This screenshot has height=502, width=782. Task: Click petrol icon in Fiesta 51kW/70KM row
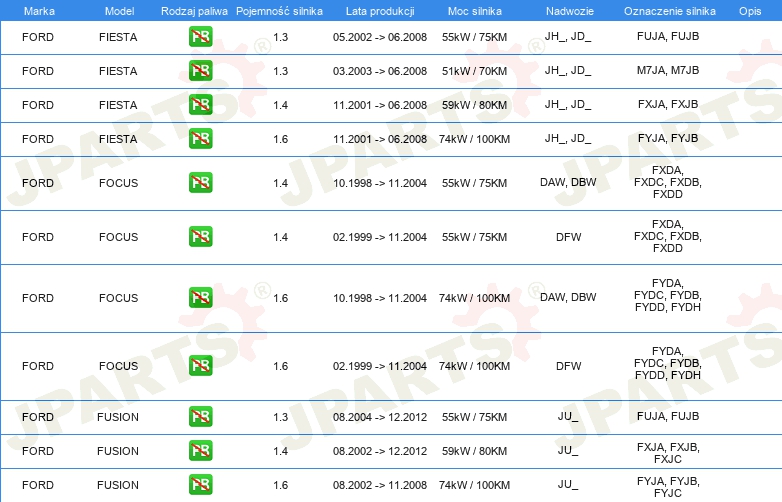pyautogui.click(x=200, y=72)
